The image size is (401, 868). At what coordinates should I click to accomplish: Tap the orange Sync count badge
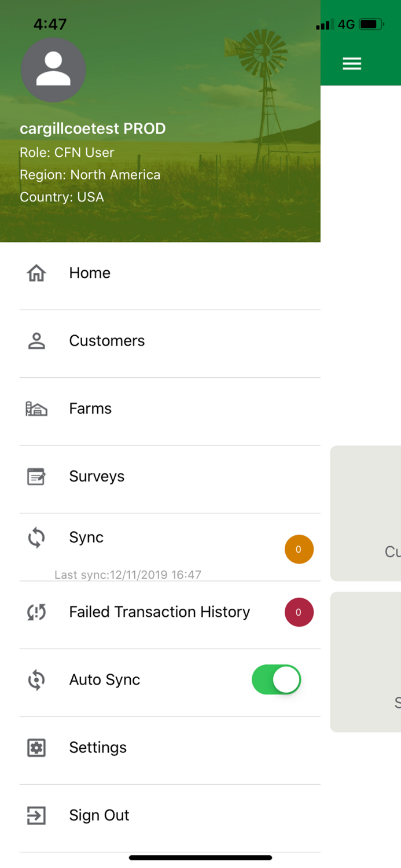coord(299,550)
